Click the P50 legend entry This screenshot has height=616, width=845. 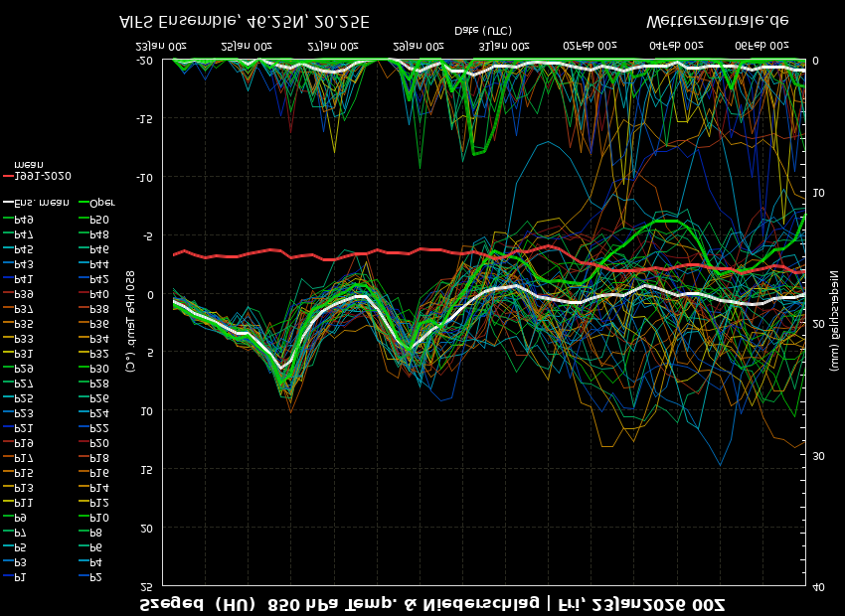tap(98, 220)
